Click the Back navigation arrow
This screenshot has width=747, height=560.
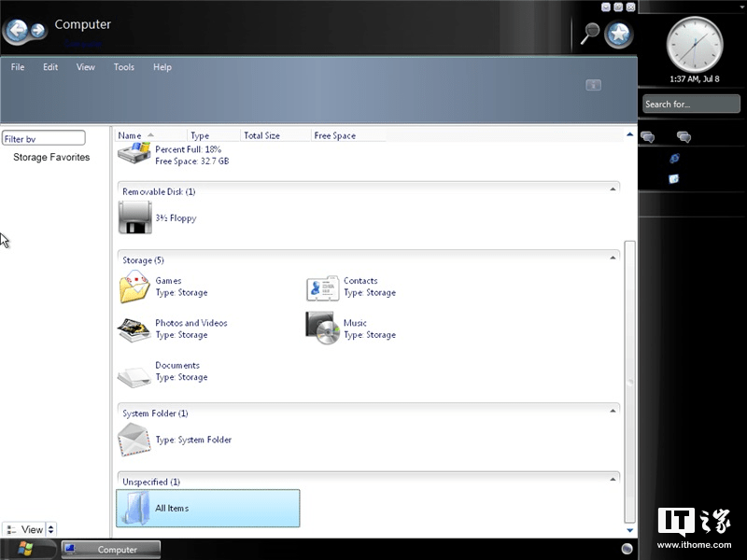(x=15, y=30)
